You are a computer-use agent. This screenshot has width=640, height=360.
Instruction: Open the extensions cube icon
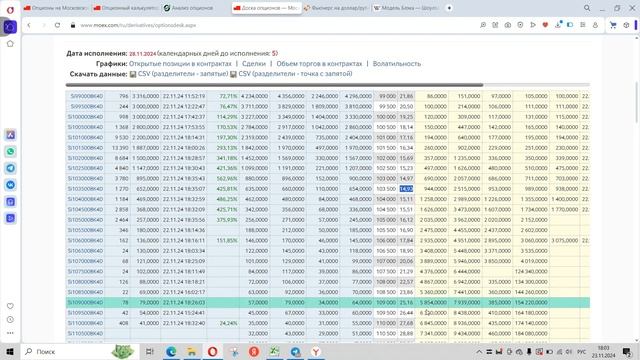click(626, 25)
